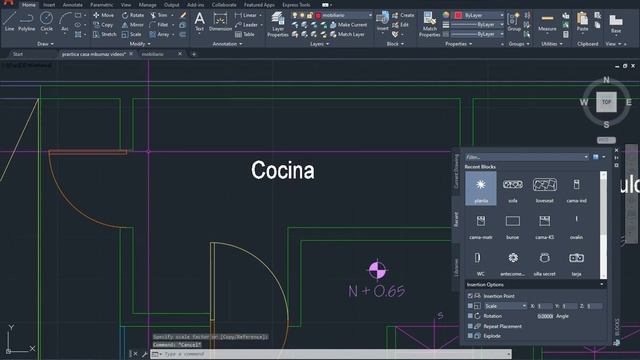Activate the Fillet command
The image size is (640, 360).
point(159,25)
